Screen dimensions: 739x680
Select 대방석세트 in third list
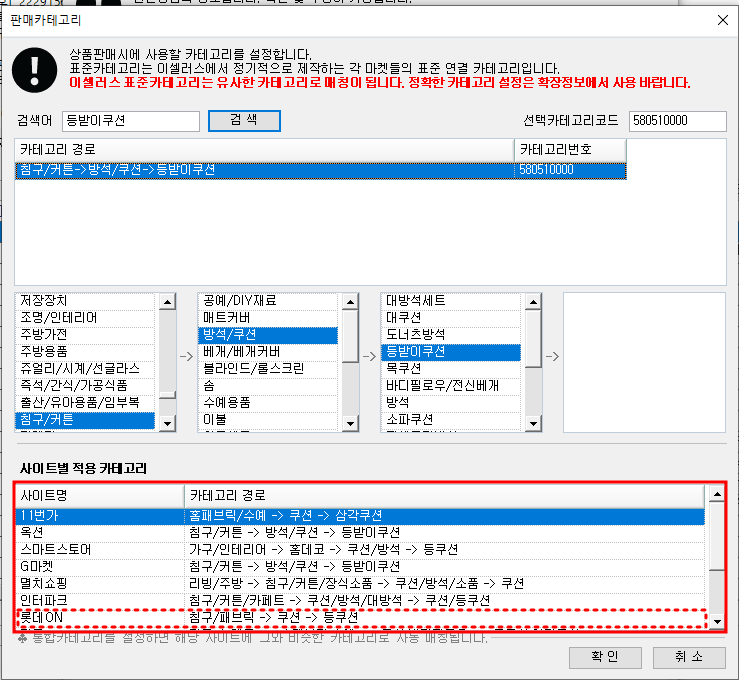pyautogui.click(x=451, y=301)
